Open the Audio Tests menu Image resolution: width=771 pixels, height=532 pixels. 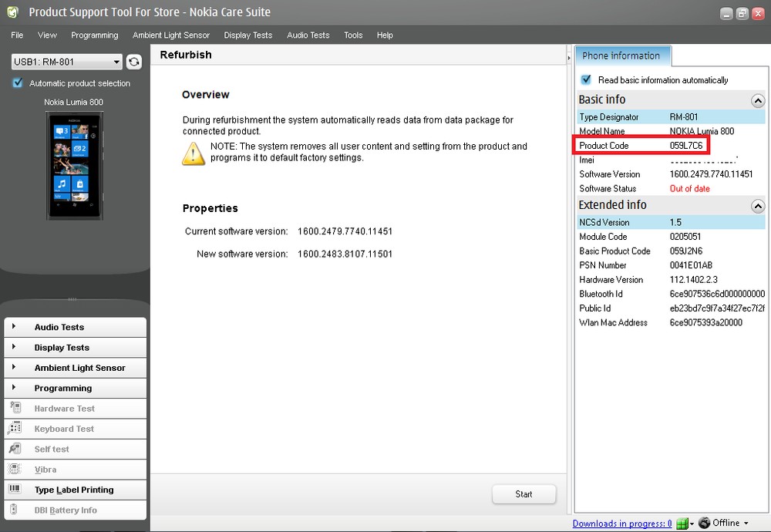308,35
